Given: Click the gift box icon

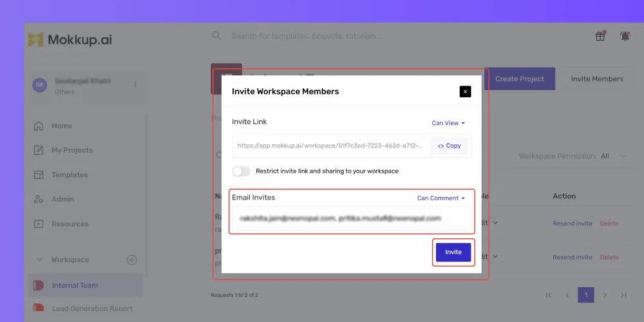Looking at the screenshot, I should tap(600, 36).
